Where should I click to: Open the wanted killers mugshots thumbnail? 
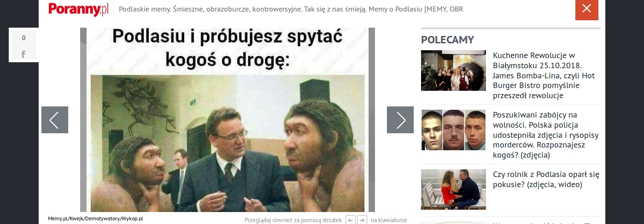tap(453, 130)
